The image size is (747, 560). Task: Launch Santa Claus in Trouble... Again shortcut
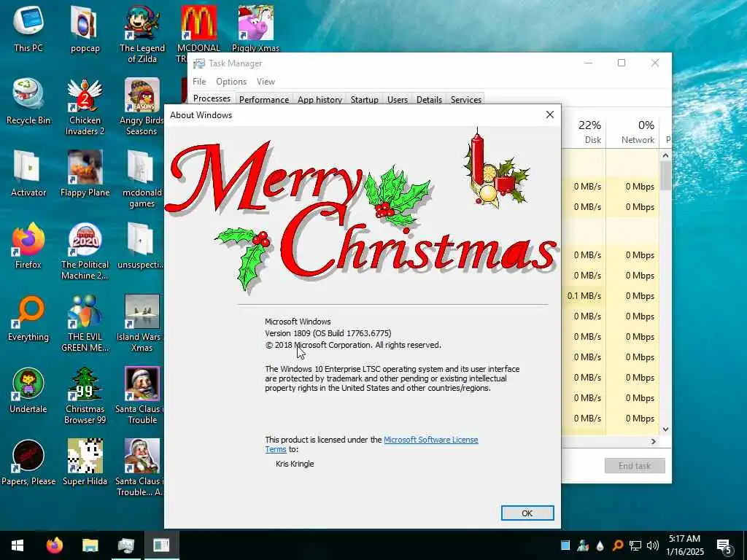[141, 467]
